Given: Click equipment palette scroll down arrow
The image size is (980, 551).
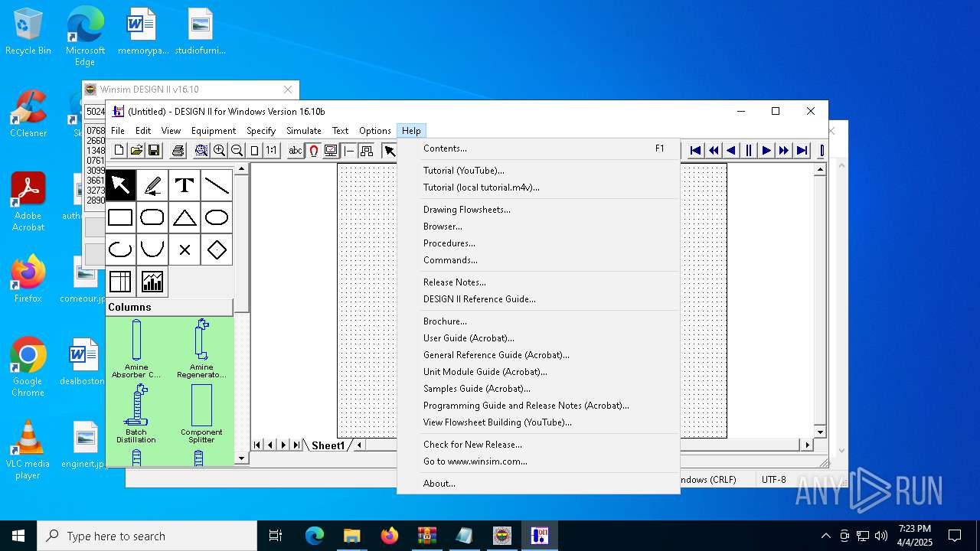Looking at the screenshot, I should click(242, 458).
